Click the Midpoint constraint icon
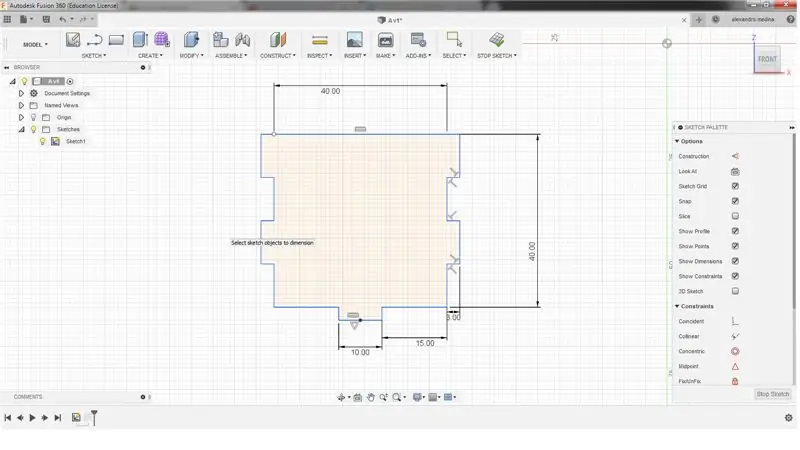 (735, 366)
